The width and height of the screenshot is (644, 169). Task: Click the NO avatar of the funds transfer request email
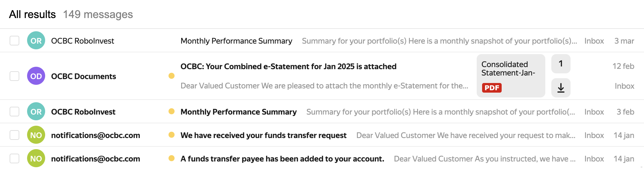tap(36, 135)
